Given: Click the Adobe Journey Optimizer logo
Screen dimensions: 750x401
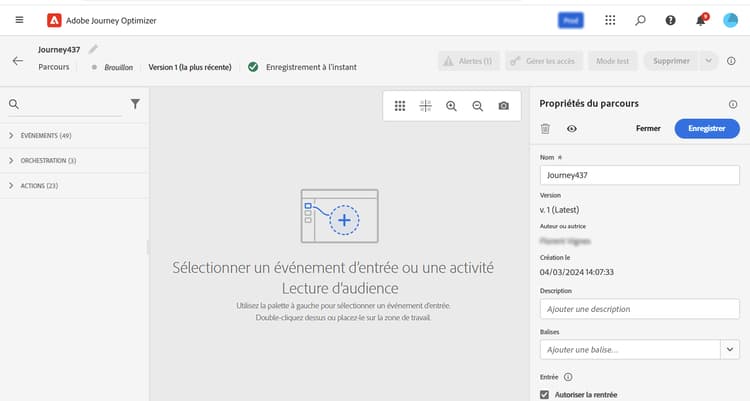Looking at the screenshot, I should [54, 21].
